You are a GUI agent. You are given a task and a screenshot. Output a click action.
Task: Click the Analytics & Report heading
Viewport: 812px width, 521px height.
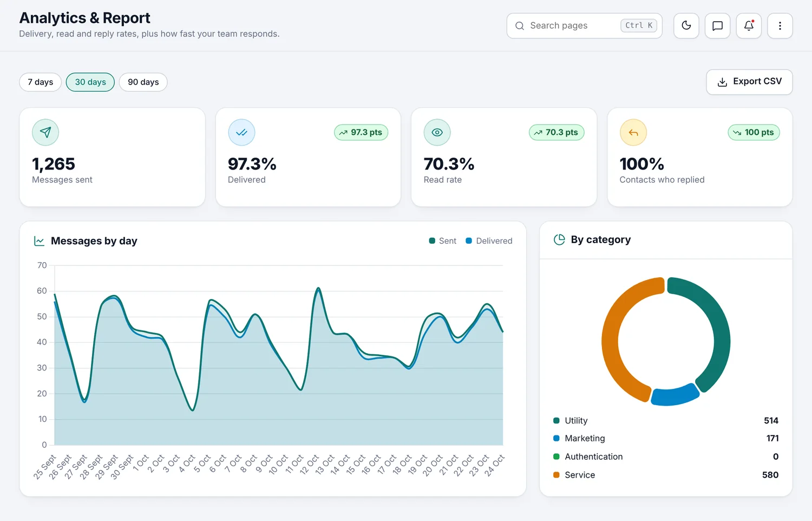click(x=85, y=18)
